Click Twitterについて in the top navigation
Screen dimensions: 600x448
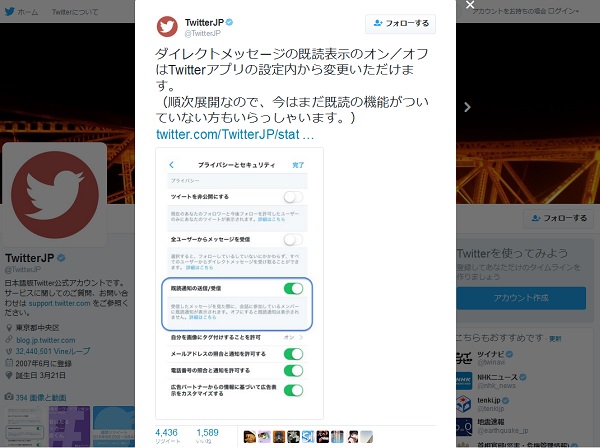(x=75, y=12)
